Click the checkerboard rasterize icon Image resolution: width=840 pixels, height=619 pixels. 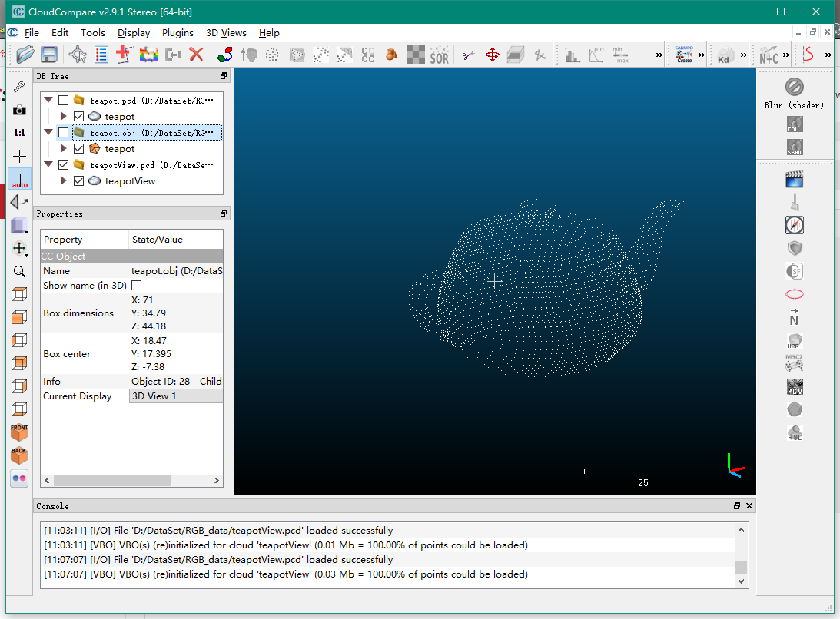(415, 55)
